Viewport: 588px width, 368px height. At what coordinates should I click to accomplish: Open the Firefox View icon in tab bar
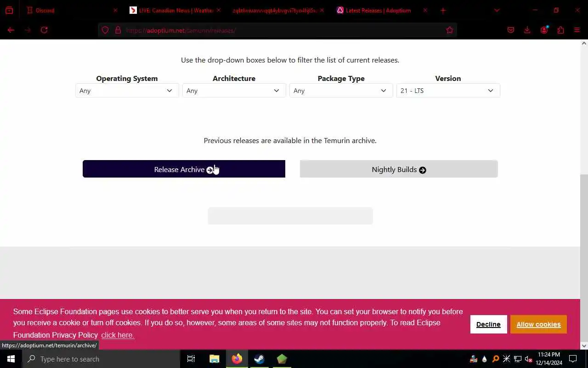click(9, 10)
